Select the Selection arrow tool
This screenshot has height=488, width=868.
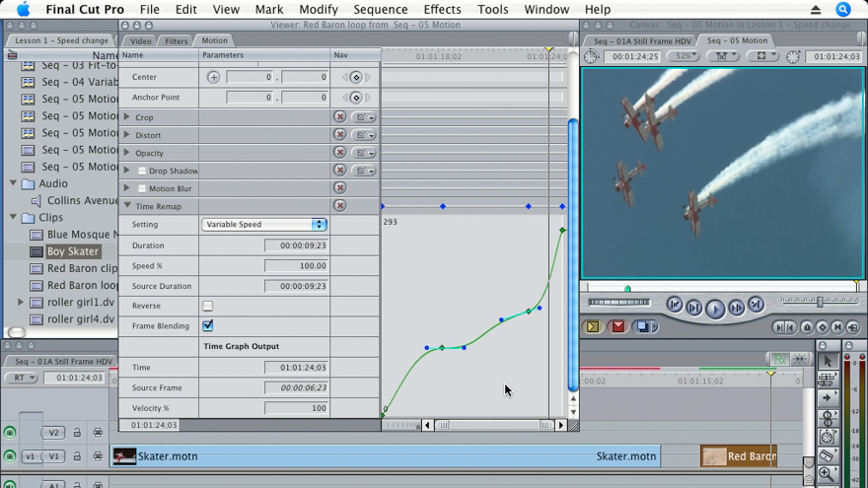827,361
